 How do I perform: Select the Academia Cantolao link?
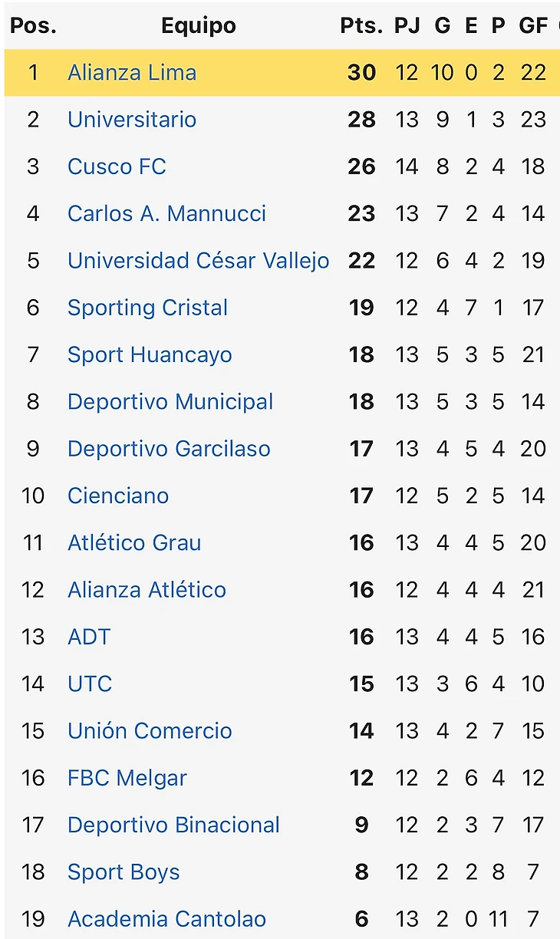pos(166,919)
